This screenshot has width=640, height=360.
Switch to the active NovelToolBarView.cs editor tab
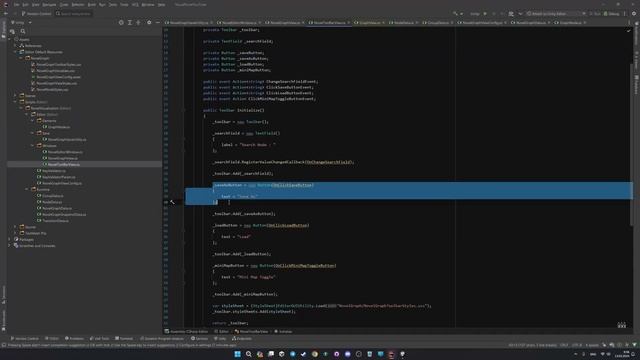pos(329,22)
